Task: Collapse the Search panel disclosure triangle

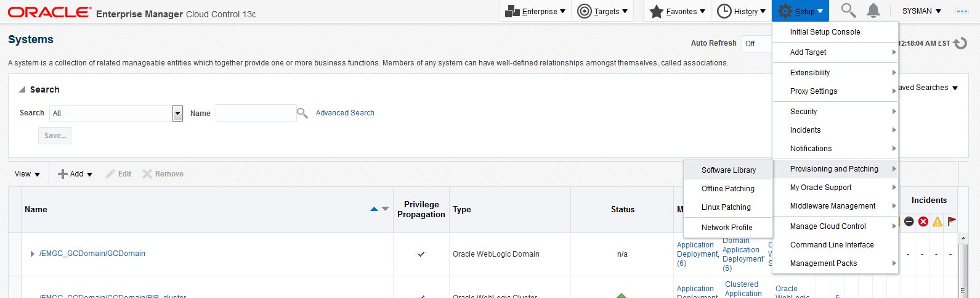Action: point(22,89)
